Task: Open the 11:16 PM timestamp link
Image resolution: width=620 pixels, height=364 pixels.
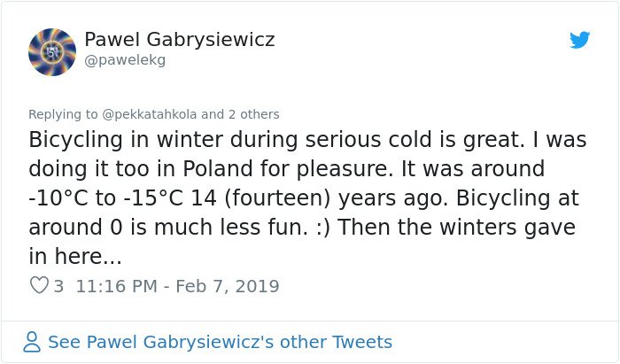Action: [117, 286]
